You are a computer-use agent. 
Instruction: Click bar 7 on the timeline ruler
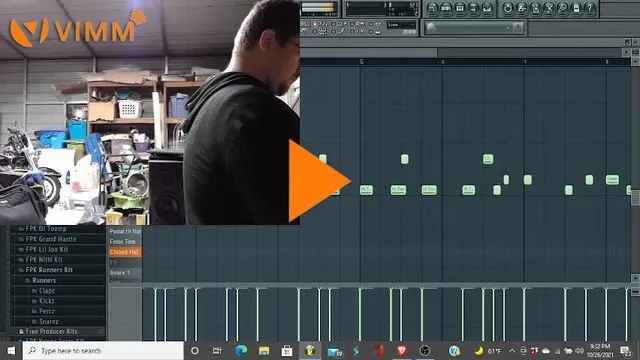524,62
